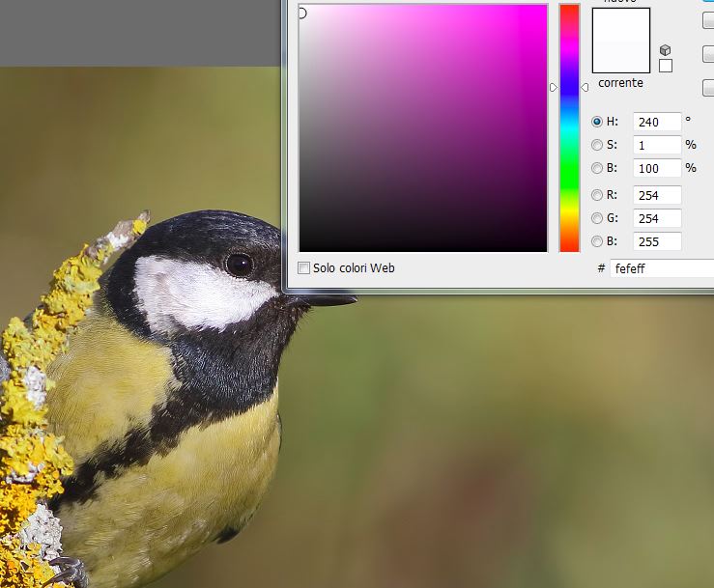Click the small web-safe color square

tap(666, 66)
